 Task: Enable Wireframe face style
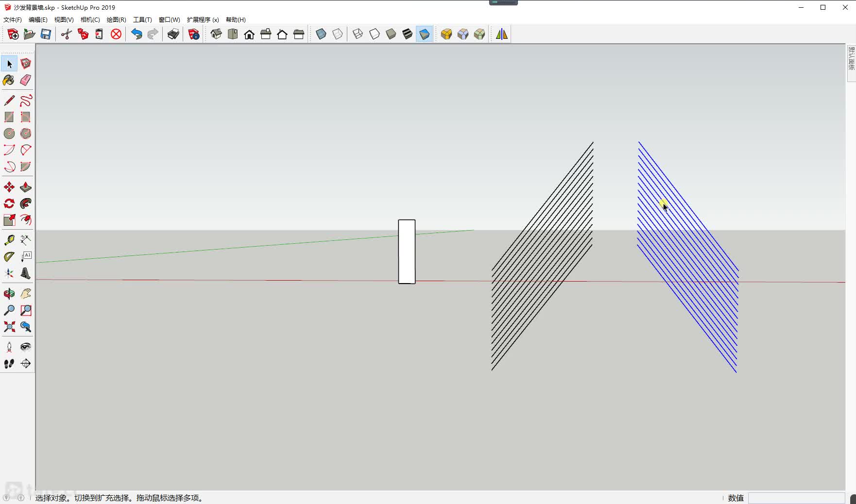tap(358, 34)
